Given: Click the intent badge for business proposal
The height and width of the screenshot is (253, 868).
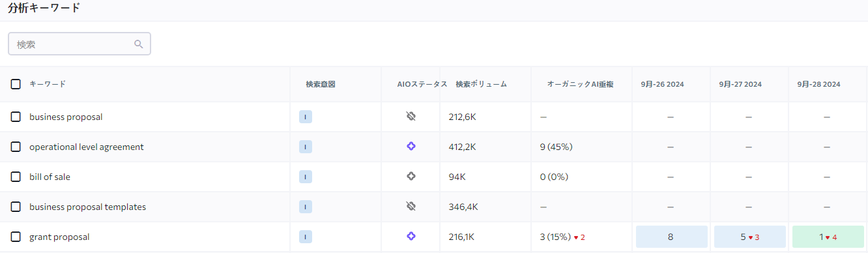Looking at the screenshot, I should pyautogui.click(x=306, y=117).
